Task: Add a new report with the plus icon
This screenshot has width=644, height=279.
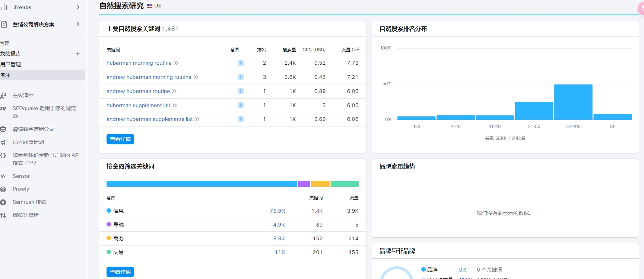Action: point(78,54)
